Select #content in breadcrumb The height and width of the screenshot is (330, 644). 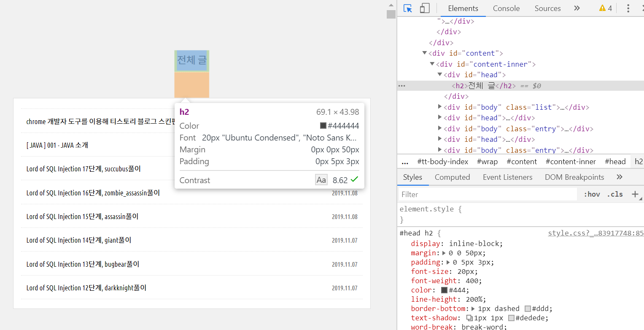(522, 162)
